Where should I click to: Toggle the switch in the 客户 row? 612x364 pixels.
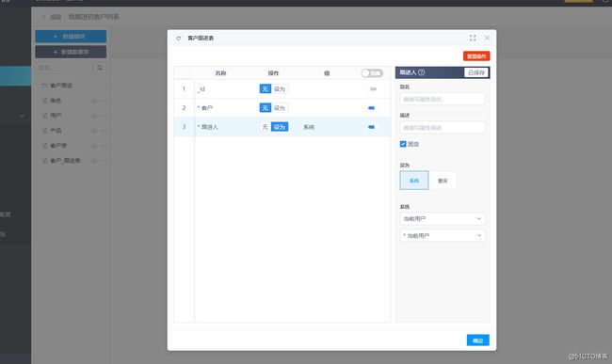(372, 108)
